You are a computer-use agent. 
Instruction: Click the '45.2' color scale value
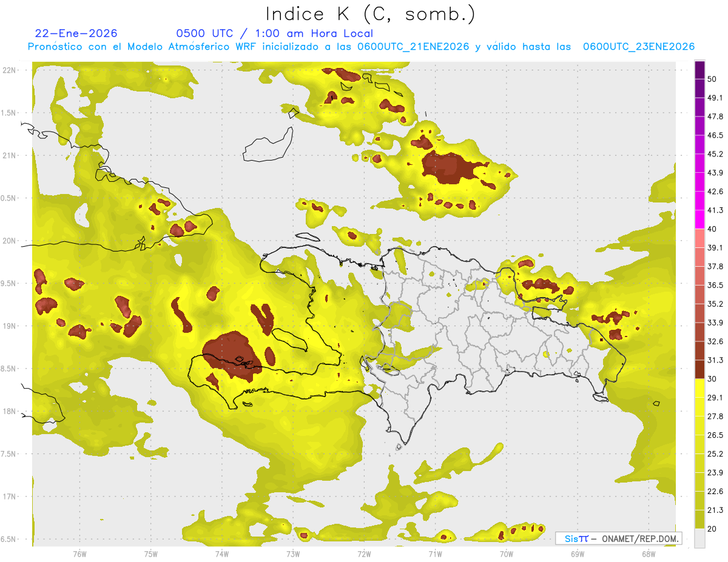coord(715,154)
